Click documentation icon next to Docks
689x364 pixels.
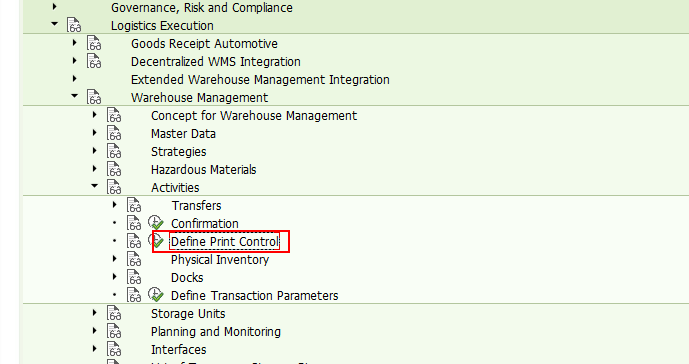(134, 277)
